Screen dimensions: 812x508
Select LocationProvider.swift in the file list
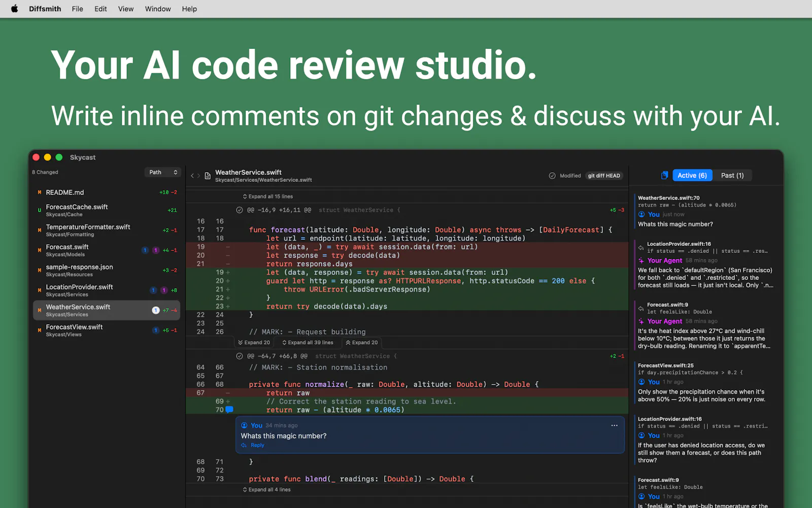coord(107,291)
